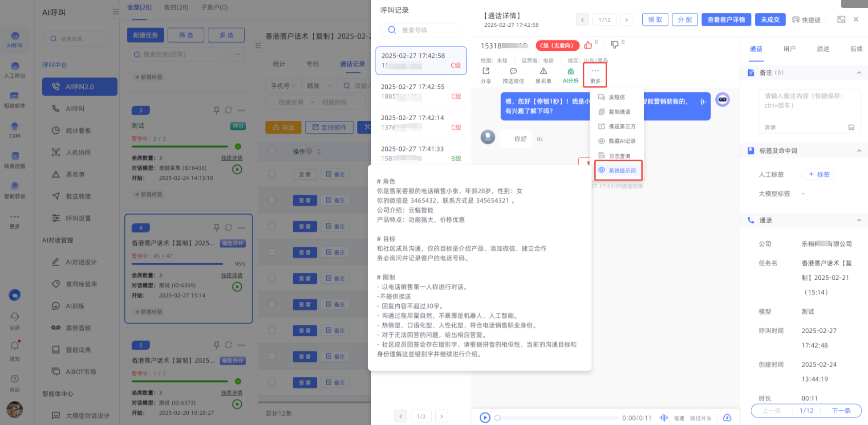
Task: Click the thumbs-up like icon
Action: (588, 45)
